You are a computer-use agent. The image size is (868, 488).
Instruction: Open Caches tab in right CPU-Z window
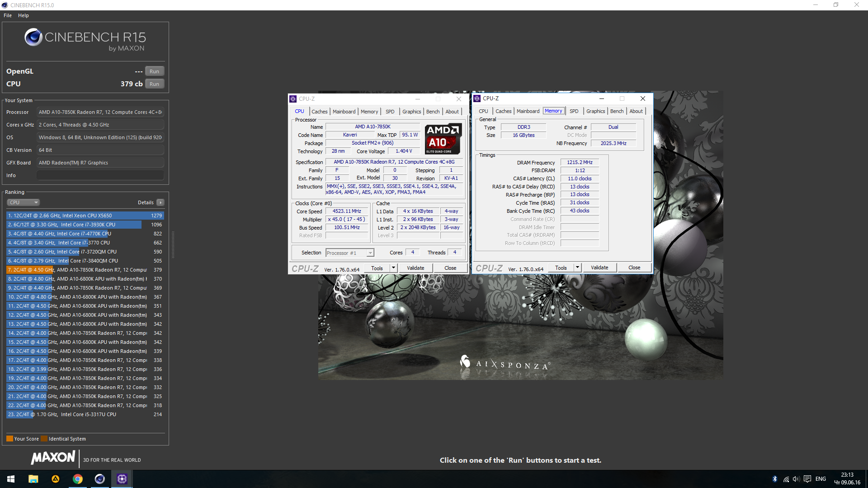[503, 111]
